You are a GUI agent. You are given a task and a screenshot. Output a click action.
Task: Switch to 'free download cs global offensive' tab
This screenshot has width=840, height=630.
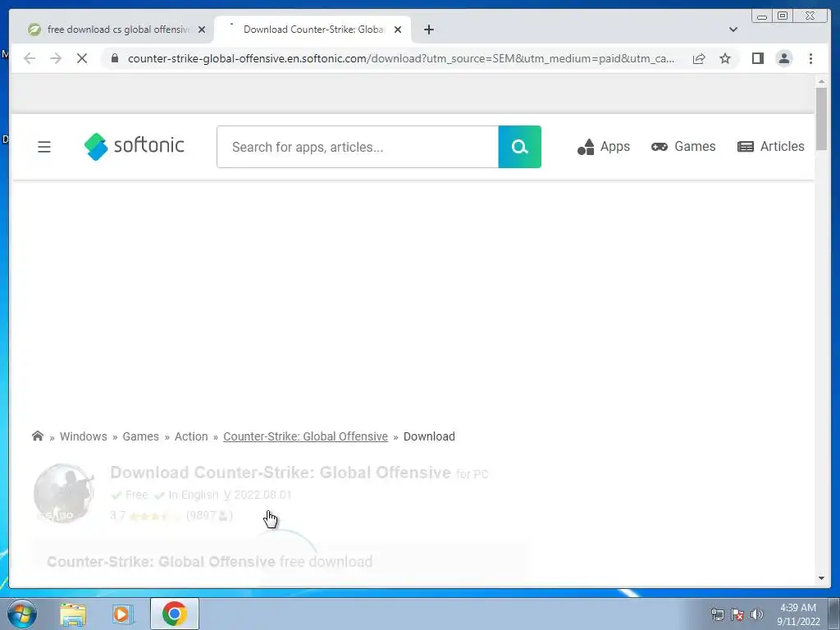pos(117,30)
